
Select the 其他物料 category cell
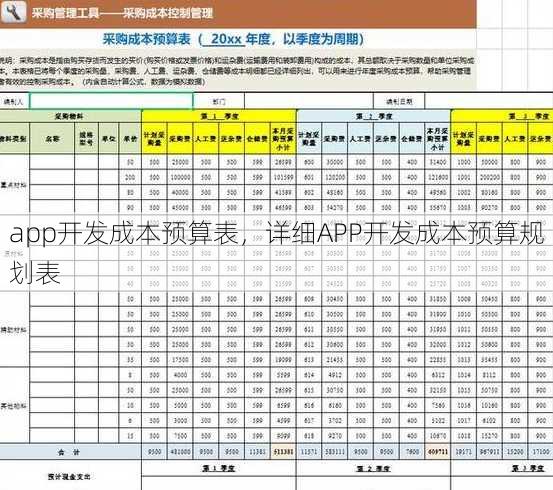(14, 406)
